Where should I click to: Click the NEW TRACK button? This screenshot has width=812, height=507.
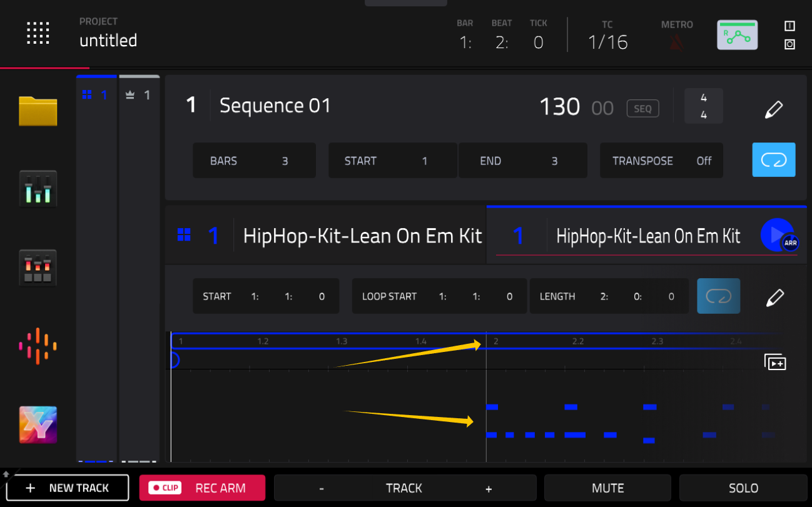click(68, 488)
